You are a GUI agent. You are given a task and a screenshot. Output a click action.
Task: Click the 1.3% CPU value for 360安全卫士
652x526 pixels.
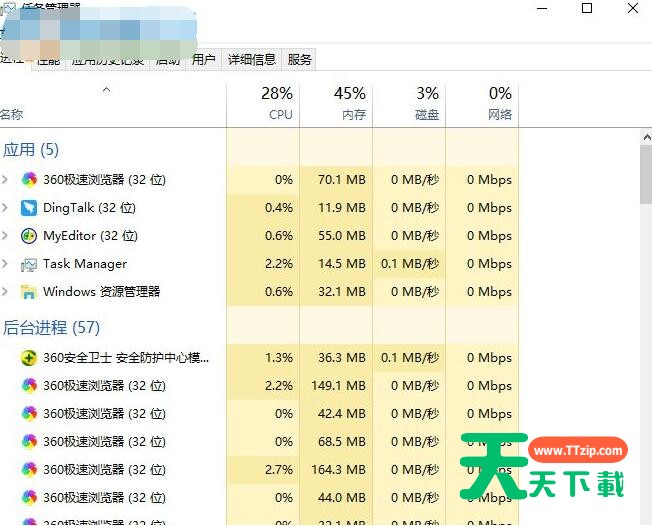pos(279,358)
